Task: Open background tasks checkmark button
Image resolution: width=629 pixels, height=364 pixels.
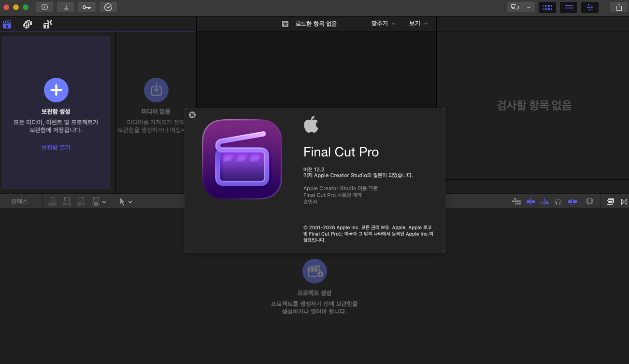Action: click(x=108, y=7)
